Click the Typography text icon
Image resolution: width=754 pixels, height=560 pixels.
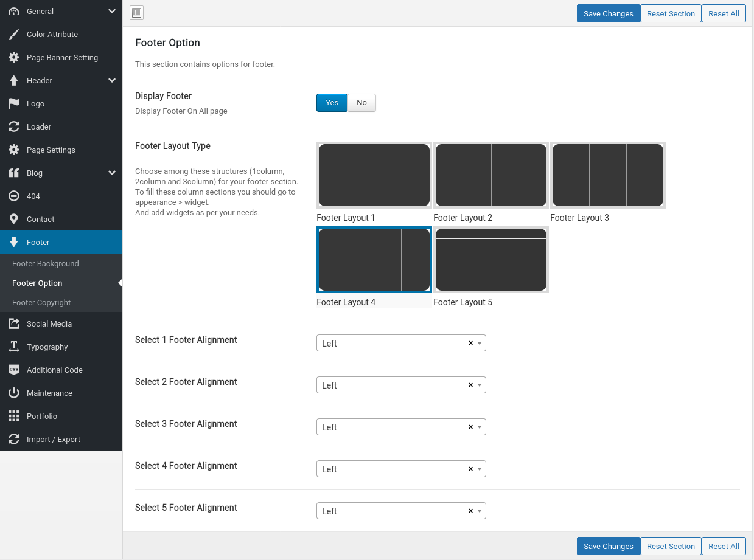[x=13, y=347]
